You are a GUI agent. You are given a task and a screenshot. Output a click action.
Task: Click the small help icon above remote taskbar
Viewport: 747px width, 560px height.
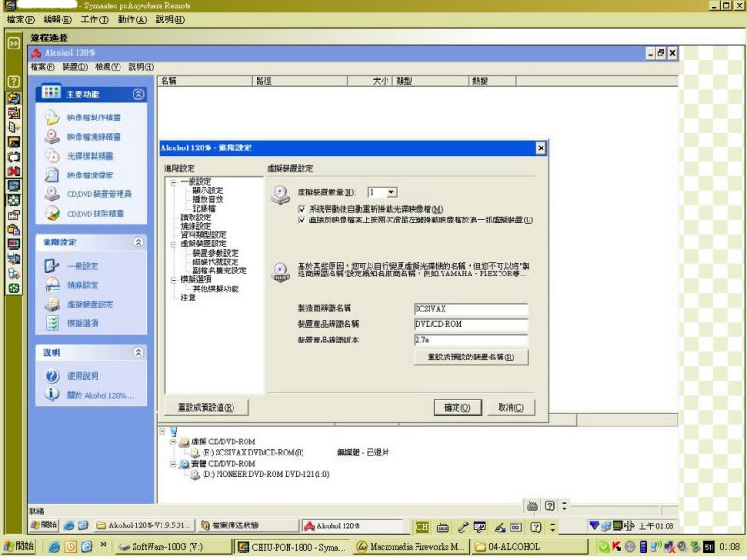(549, 506)
